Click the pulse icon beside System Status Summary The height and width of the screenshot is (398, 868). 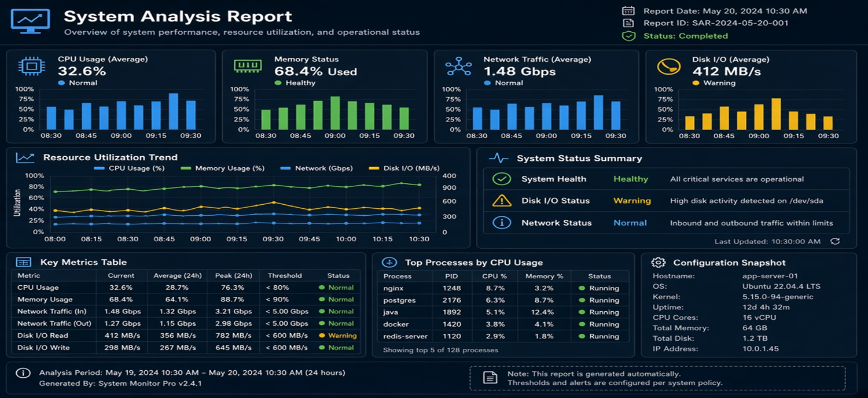(498, 158)
